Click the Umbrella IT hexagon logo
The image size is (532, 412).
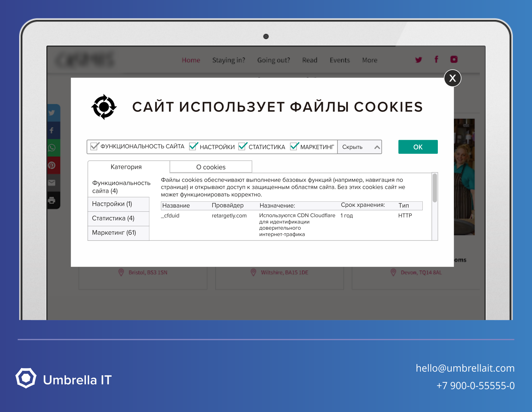pyautogui.click(x=26, y=378)
